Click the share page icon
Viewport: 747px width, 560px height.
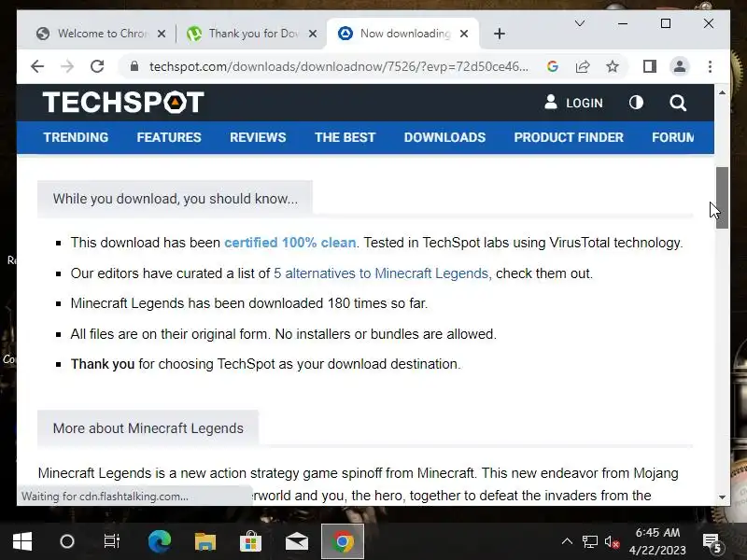coord(583,66)
